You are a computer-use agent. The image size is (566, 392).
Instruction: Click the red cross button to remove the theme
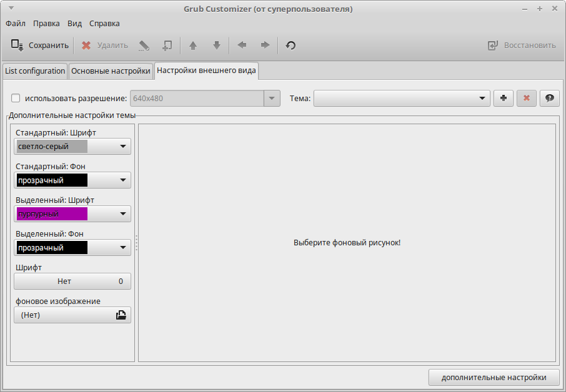tap(527, 98)
